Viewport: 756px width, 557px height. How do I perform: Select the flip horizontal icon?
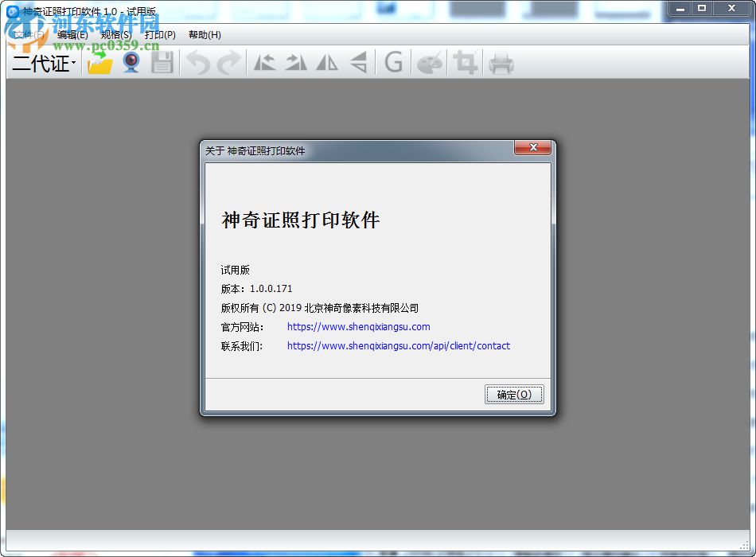pyautogui.click(x=326, y=62)
